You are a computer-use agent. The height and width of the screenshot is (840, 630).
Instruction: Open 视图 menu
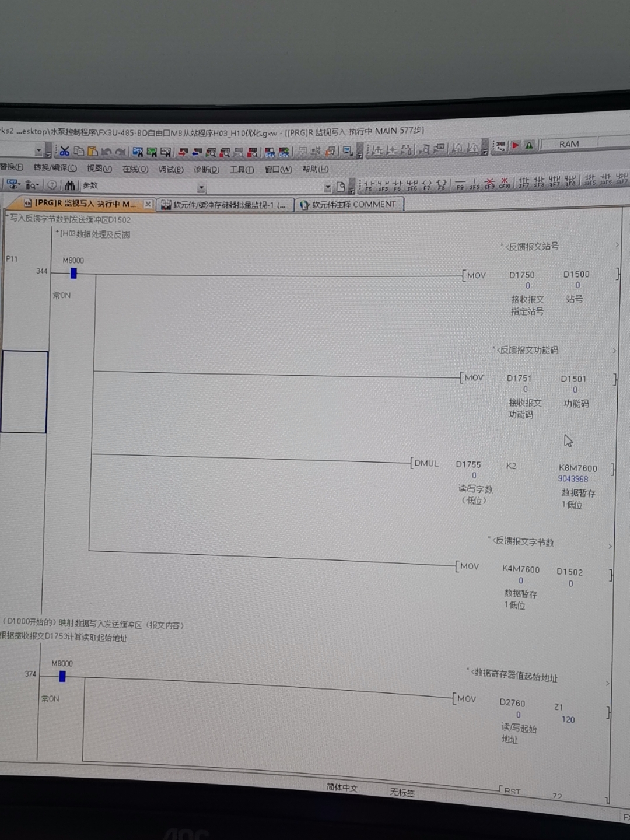tap(99, 169)
